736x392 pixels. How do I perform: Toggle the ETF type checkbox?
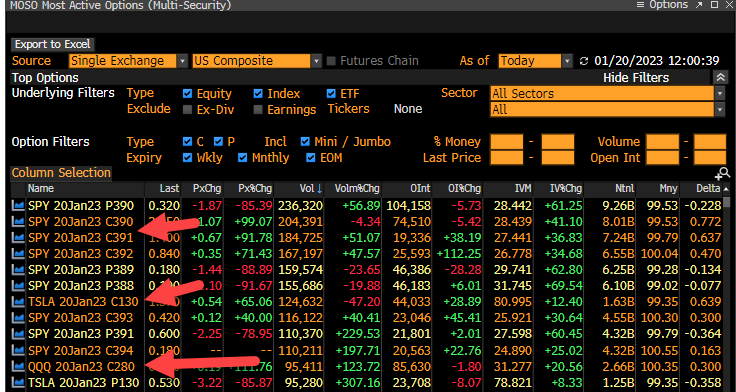pyautogui.click(x=331, y=93)
